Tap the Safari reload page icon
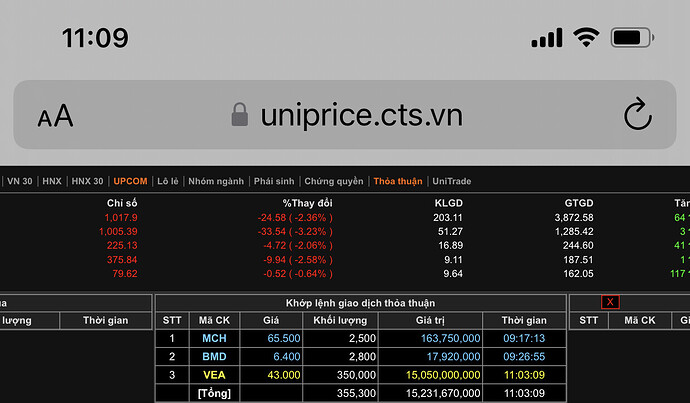This screenshot has height=403, width=690. [x=637, y=115]
